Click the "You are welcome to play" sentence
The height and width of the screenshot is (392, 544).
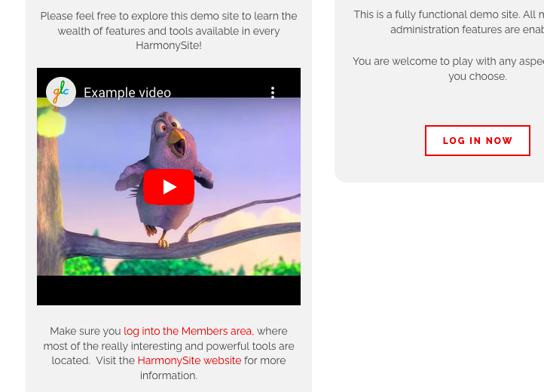pyautogui.click(x=448, y=69)
